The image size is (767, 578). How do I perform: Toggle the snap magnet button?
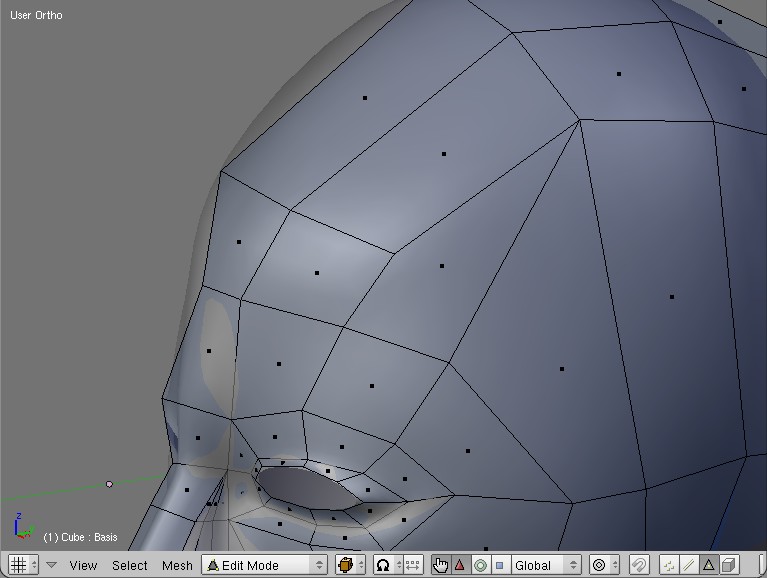pos(639,565)
